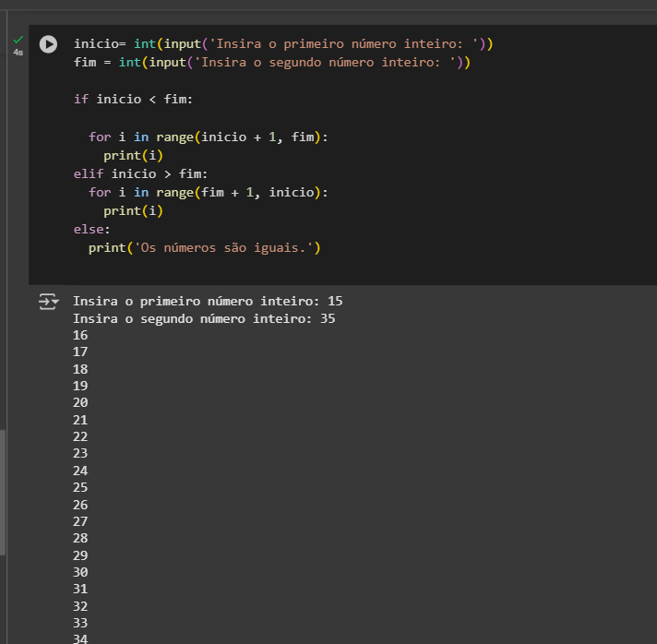Click the print 'Os números são iguais.' line
The height and width of the screenshot is (644, 657).
click(x=205, y=247)
